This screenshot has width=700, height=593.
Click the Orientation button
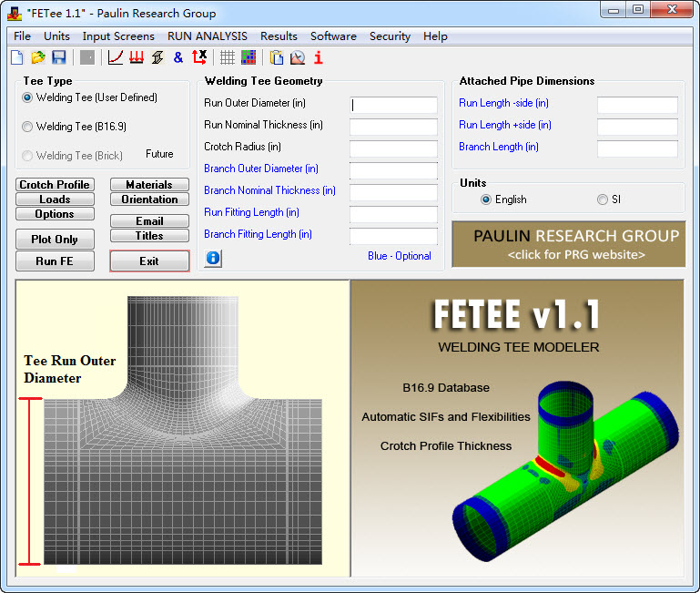[x=149, y=199]
